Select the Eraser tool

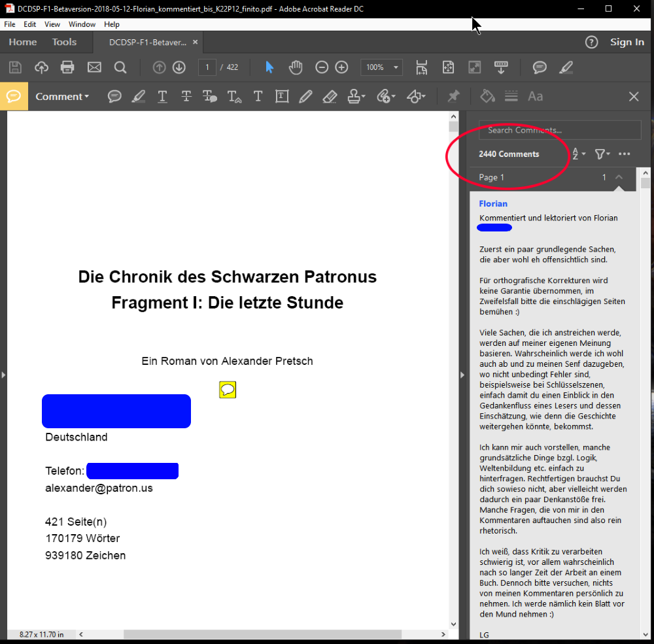330,97
